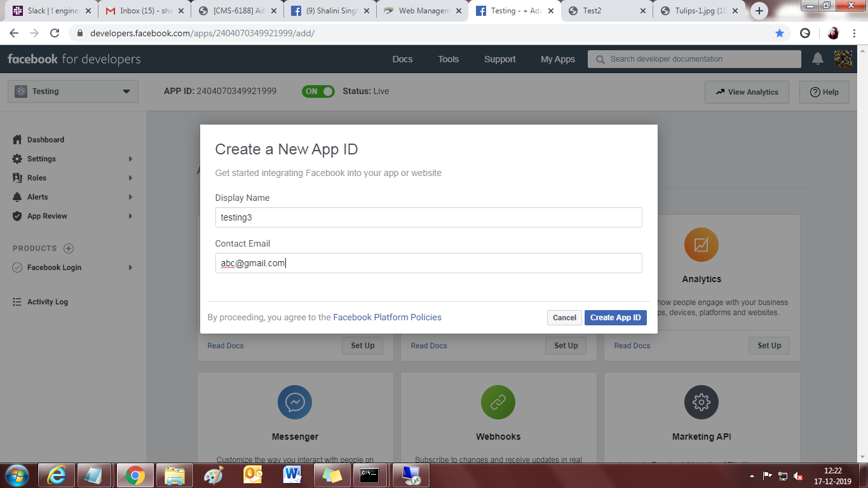Open the My Apps menu
The height and width of the screenshot is (488, 868).
(558, 59)
